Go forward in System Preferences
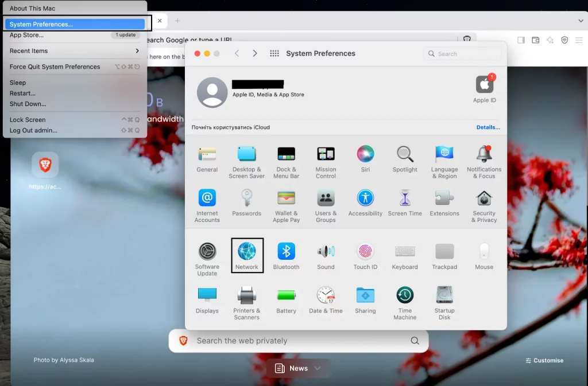588x386 pixels. (255, 53)
